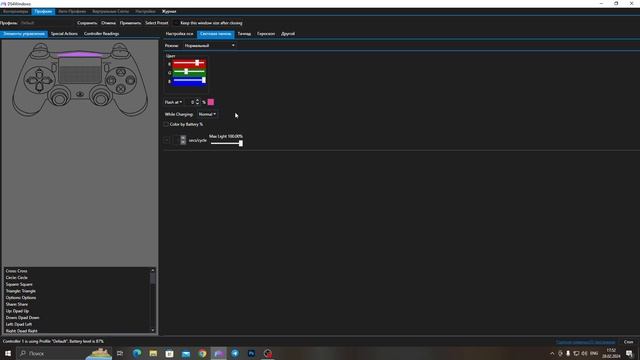Click the Стоп button in status bar
Screen dimensions: 640x360
click(628, 342)
